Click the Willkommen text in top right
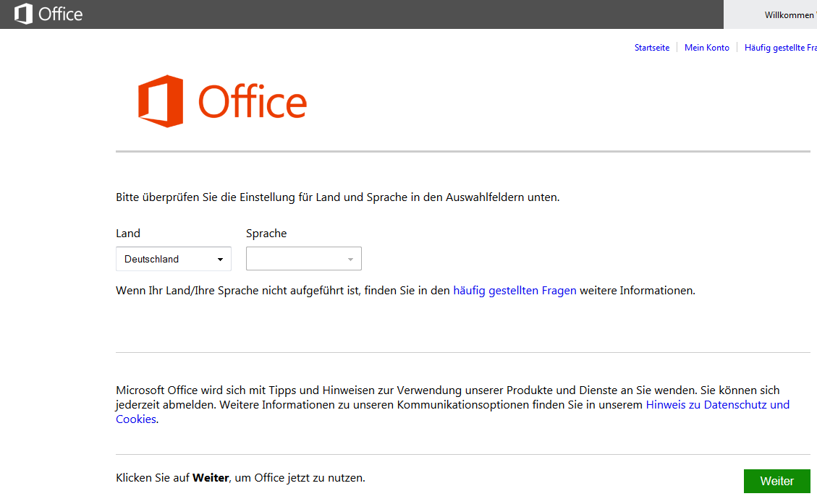Screen dimensions: 817x504 pyautogui.click(x=789, y=15)
